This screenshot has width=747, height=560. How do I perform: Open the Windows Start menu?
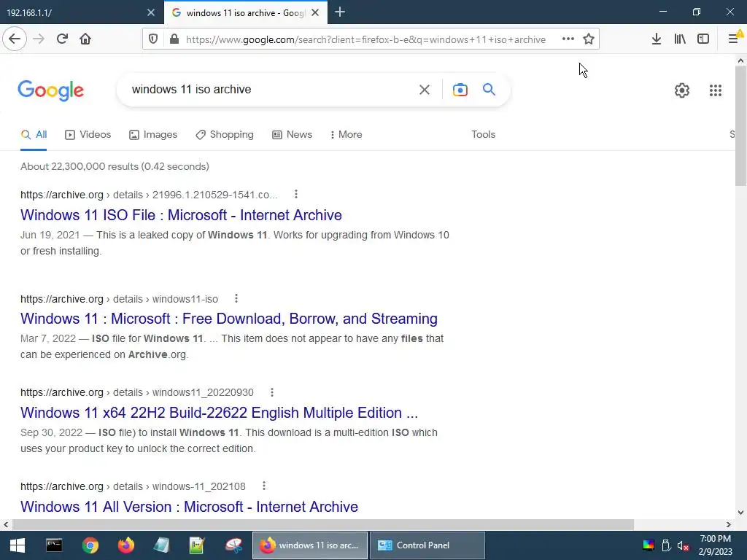point(18,545)
